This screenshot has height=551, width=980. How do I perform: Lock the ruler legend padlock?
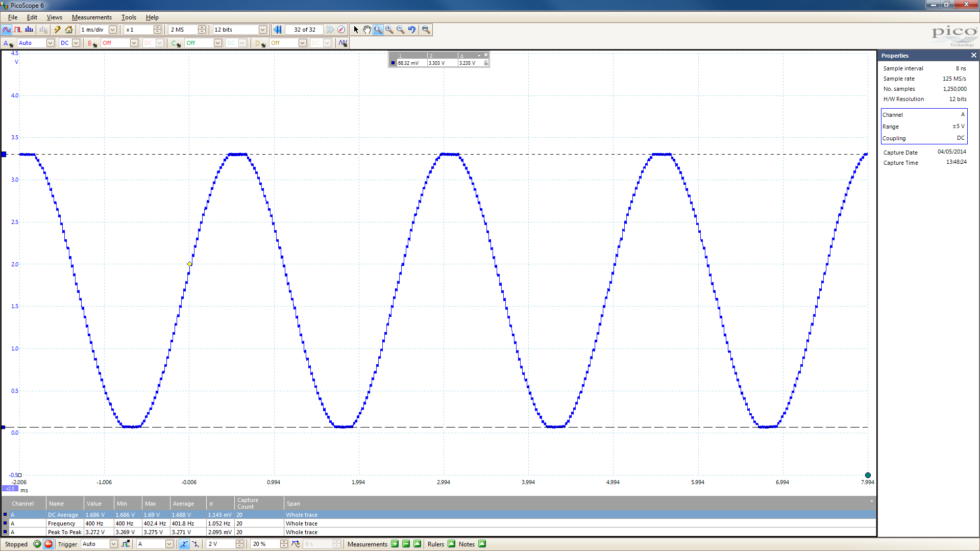click(x=486, y=63)
